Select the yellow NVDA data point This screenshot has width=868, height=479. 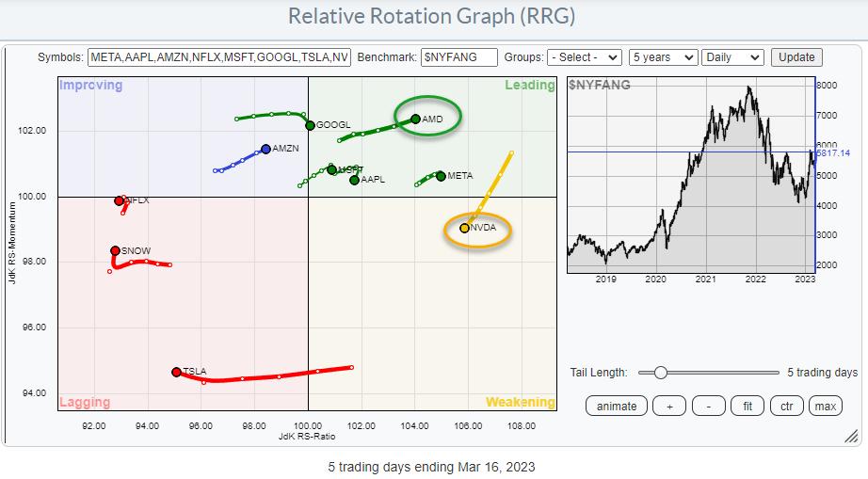[x=464, y=228]
